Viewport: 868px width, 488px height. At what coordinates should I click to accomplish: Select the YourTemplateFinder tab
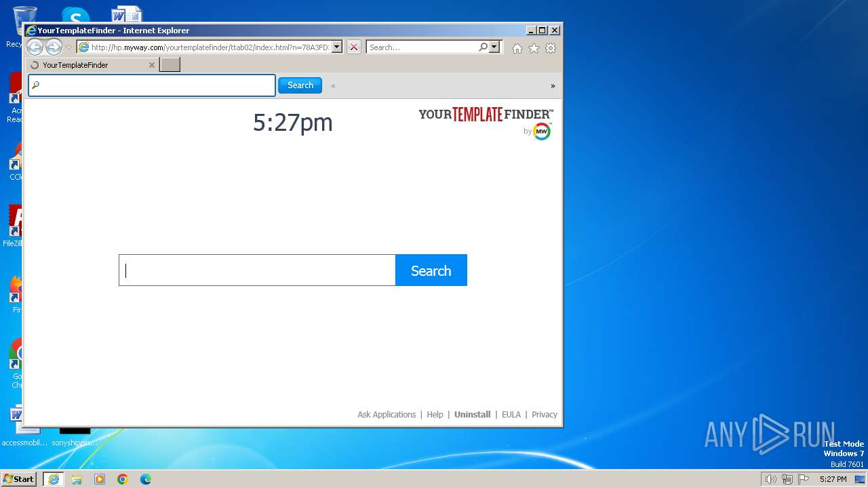click(x=92, y=65)
